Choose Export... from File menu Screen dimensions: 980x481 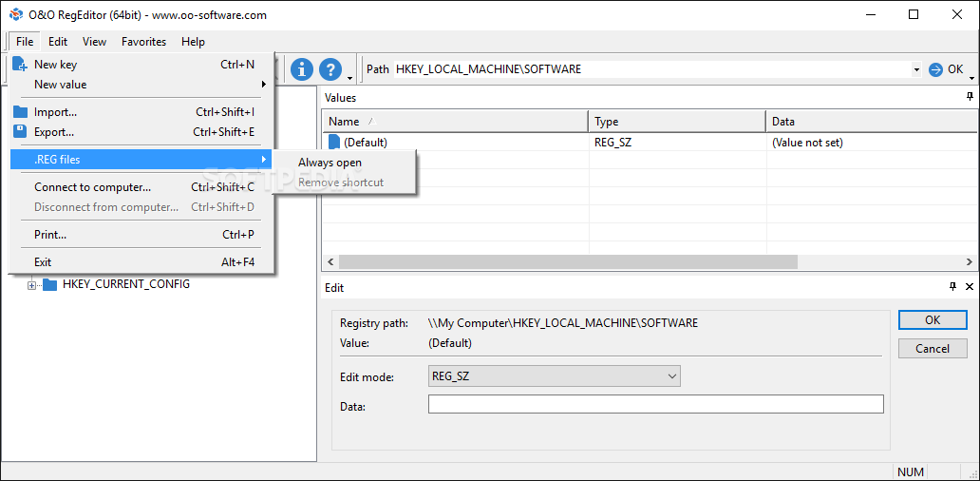click(x=141, y=132)
